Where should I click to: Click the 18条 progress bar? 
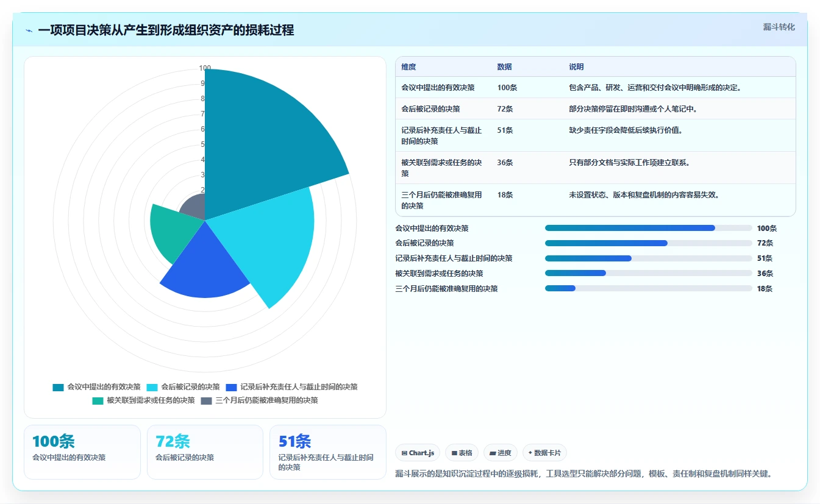(648, 288)
